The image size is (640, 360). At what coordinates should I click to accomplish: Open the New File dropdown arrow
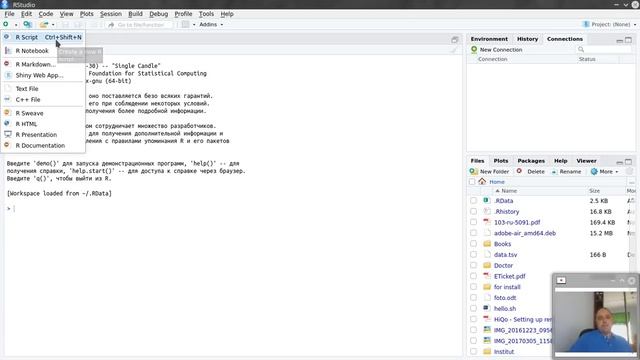[x=16, y=25]
